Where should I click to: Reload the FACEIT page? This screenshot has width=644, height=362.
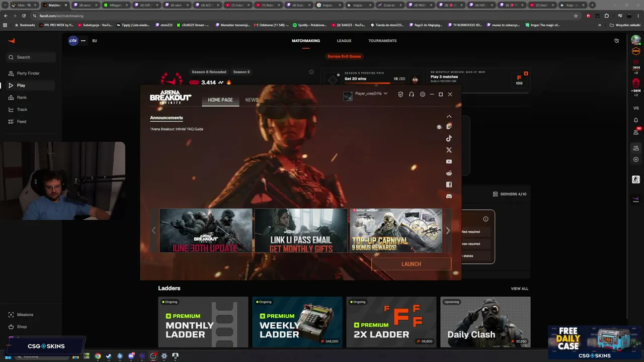[24, 16]
